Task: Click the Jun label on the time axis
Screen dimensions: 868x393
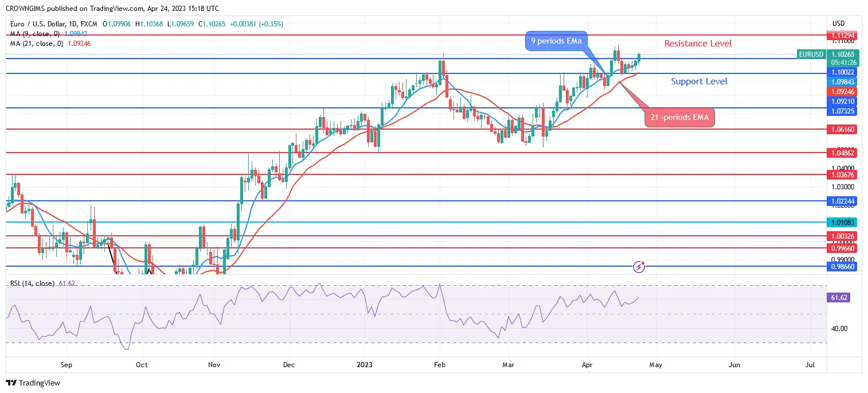Action: (x=734, y=364)
